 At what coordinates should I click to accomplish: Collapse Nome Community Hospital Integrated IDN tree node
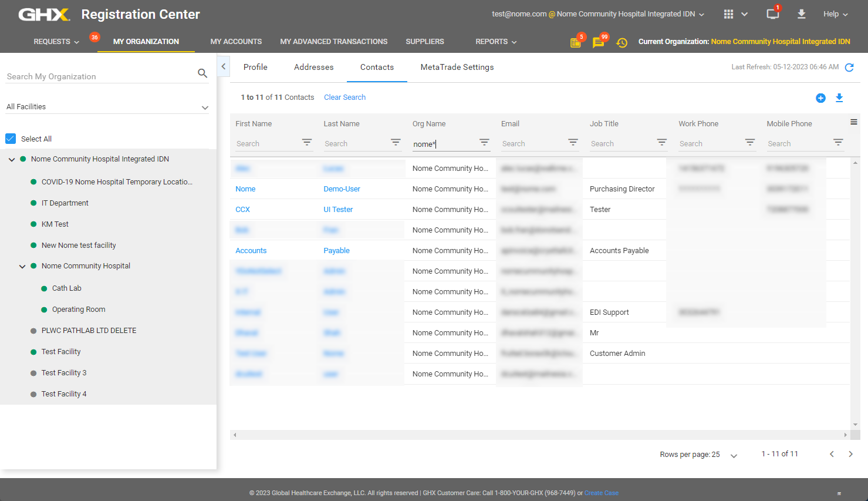[12, 159]
